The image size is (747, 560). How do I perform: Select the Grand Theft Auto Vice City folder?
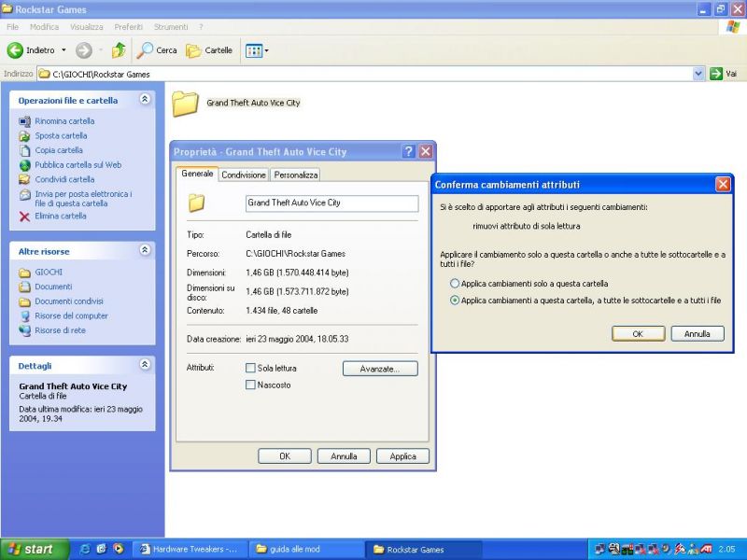236,104
